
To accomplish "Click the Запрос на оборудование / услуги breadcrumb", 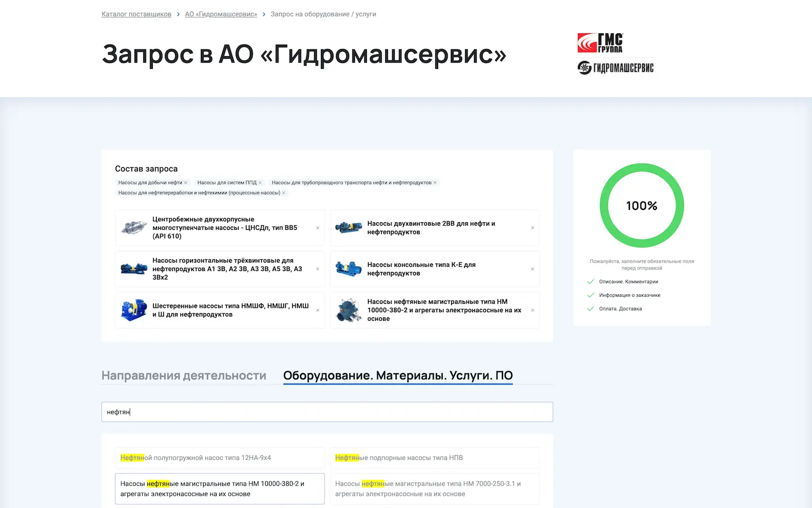I will coord(323,14).
